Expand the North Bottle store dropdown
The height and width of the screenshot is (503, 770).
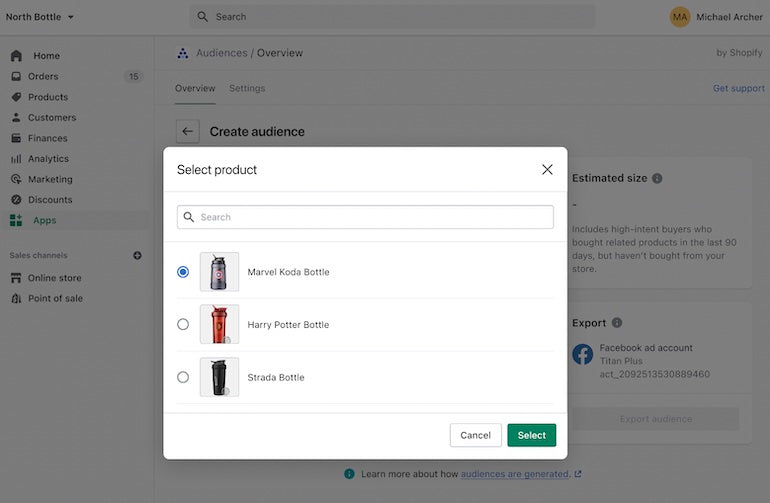40,17
